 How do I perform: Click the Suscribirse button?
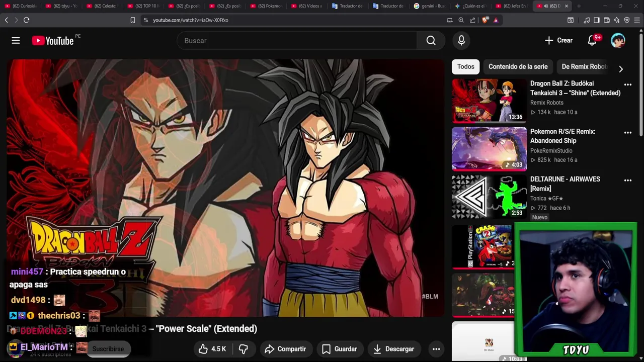click(108, 349)
